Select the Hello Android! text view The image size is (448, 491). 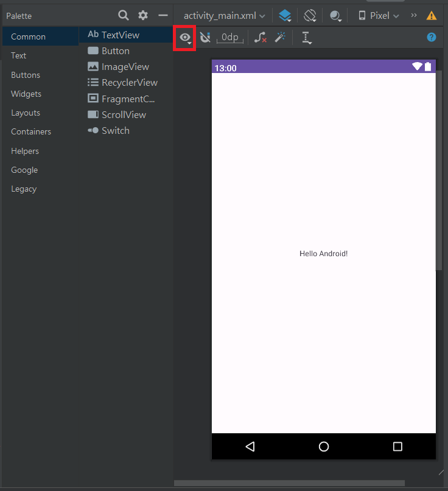pyautogui.click(x=323, y=254)
